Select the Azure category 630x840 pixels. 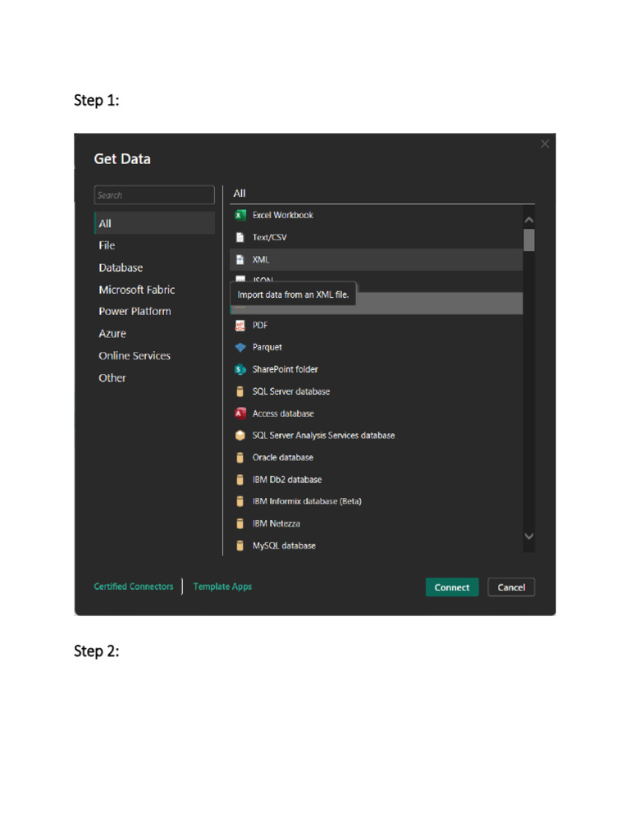pyautogui.click(x=154, y=334)
